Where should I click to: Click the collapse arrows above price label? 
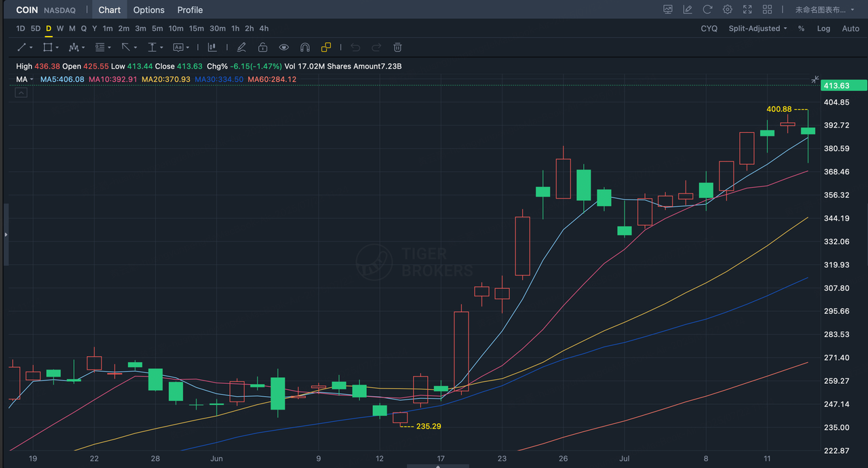point(815,79)
